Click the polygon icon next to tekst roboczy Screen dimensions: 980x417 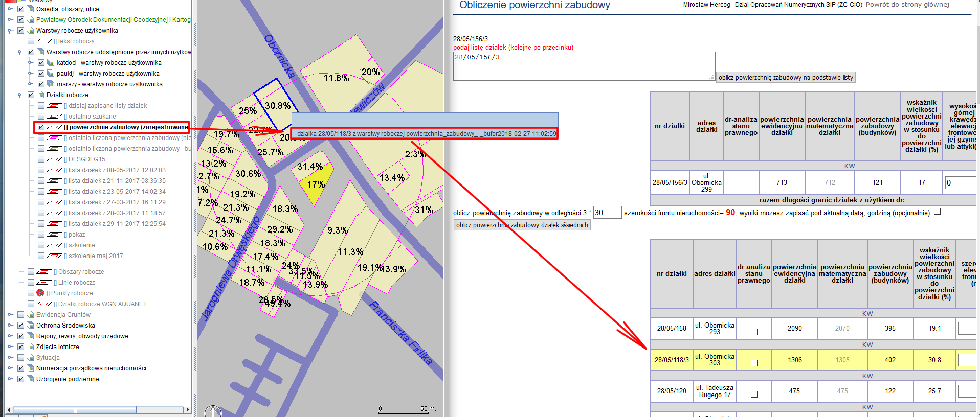44,41
